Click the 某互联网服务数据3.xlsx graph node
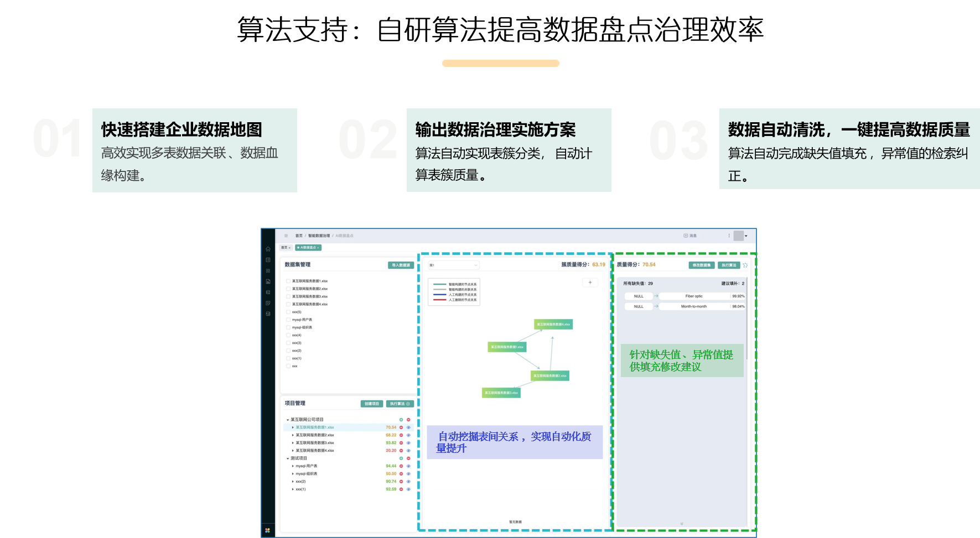The image size is (980, 538). pos(501,393)
